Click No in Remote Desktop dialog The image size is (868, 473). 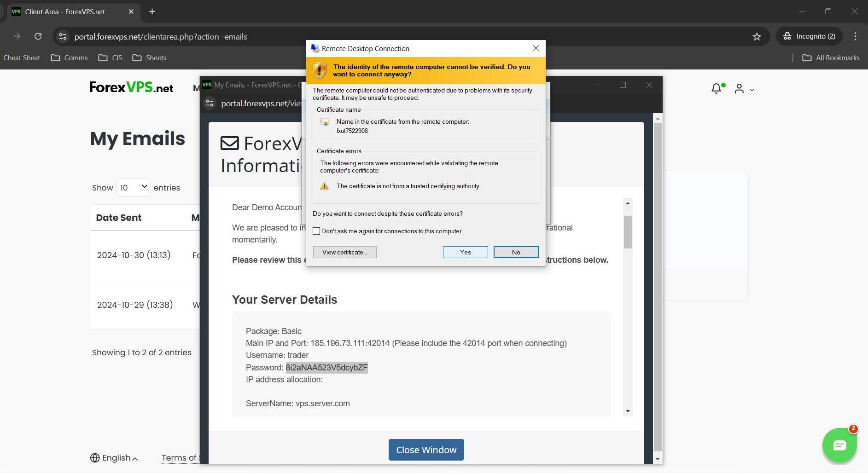(x=516, y=252)
